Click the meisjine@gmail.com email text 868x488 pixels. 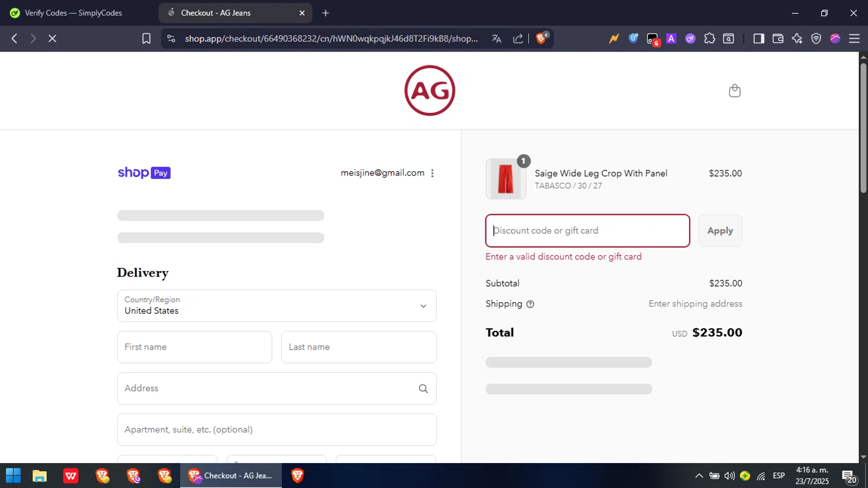point(382,173)
